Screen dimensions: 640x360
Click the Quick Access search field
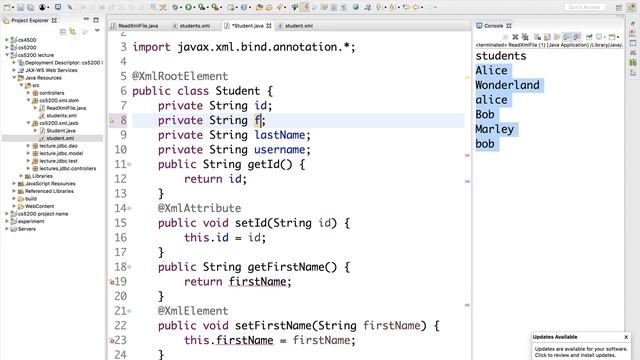[x=584, y=7]
